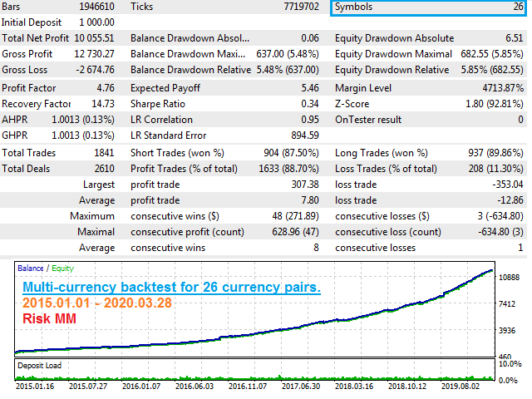Click the Equity legend label on chart

point(63,268)
